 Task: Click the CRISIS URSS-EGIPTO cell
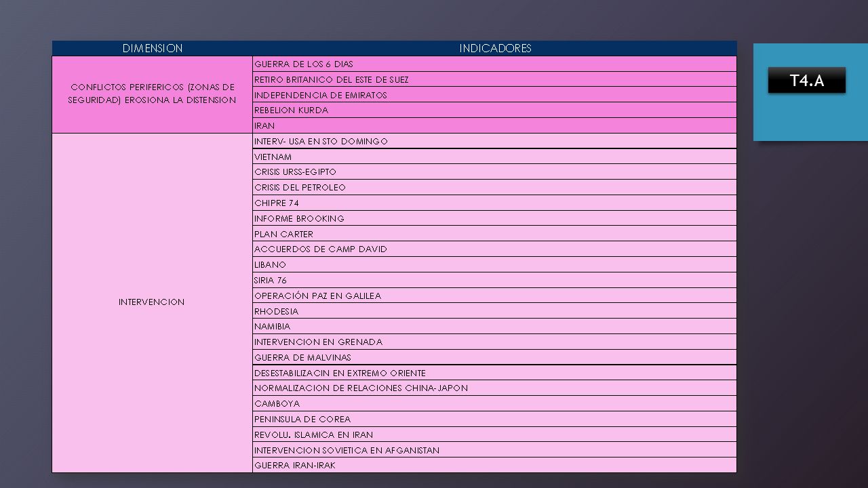coord(494,171)
